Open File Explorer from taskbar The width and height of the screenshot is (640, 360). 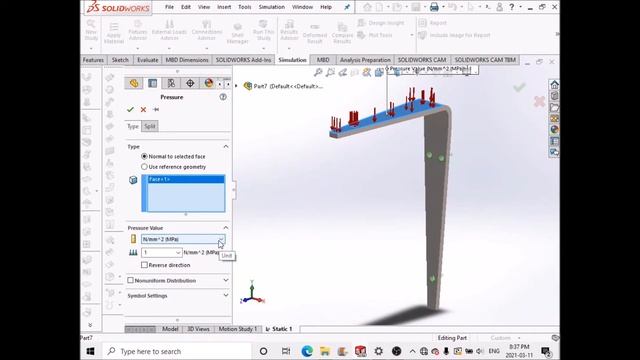click(325, 351)
